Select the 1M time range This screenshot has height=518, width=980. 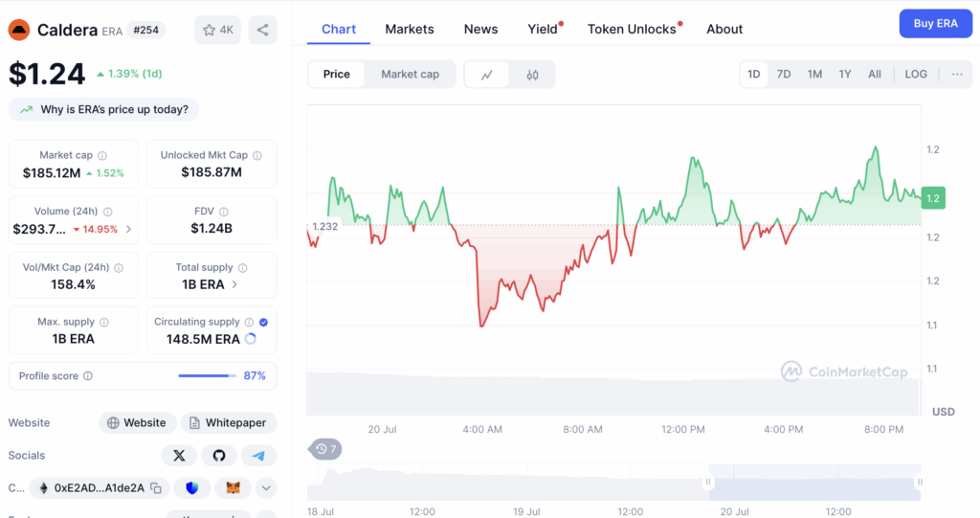pyautogui.click(x=814, y=74)
